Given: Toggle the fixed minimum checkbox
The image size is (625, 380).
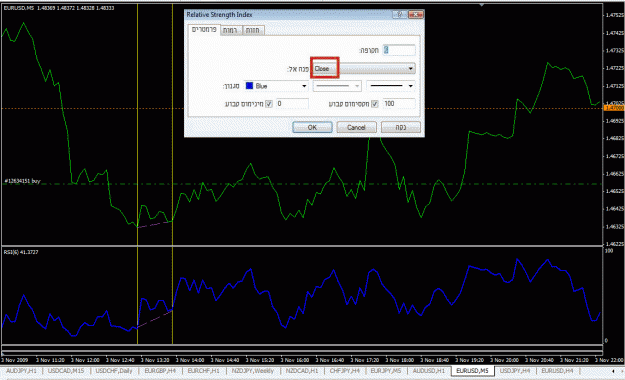Looking at the screenshot, I should [269, 104].
